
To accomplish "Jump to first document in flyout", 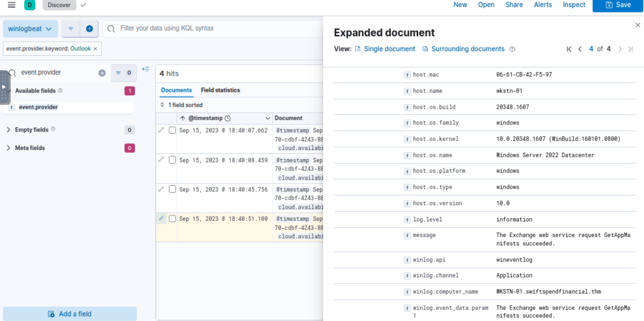I will pyautogui.click(x=569, y=49).
